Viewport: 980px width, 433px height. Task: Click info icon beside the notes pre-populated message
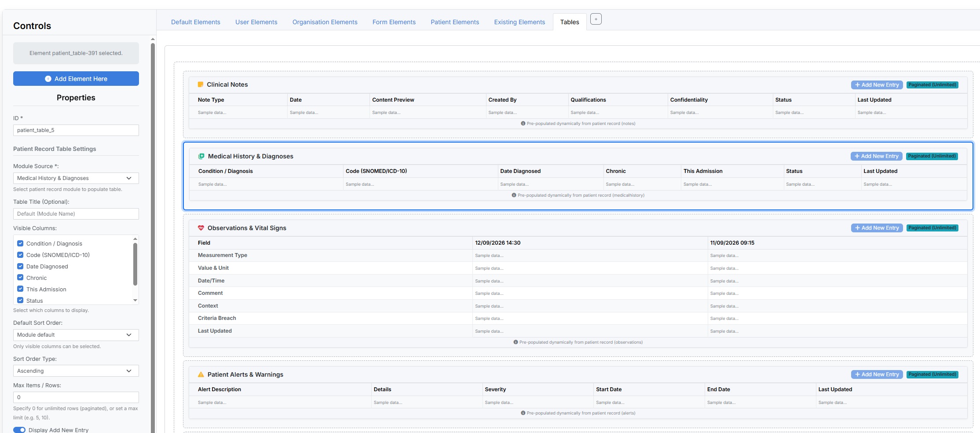523,124
